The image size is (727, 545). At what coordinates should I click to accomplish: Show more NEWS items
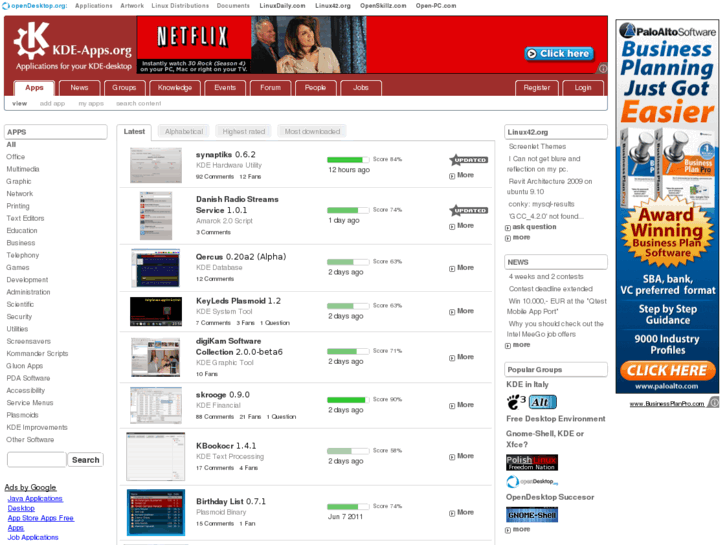point(518,345)
